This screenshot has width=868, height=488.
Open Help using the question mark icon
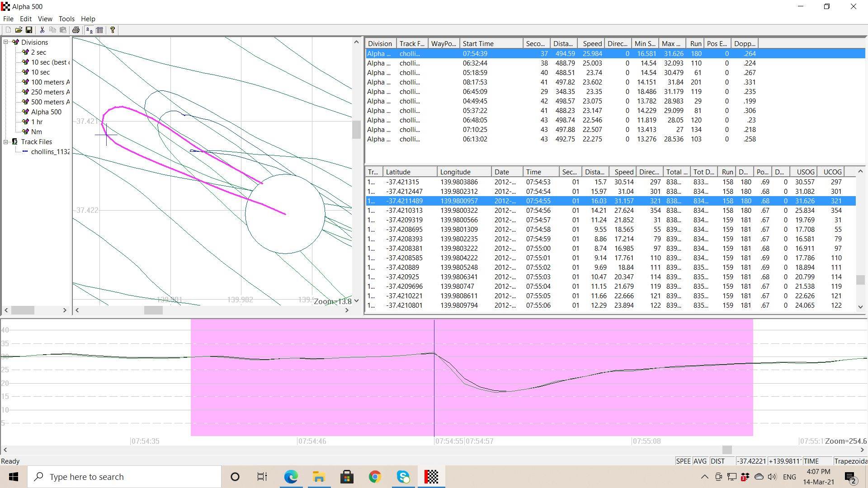tap(112, 30)
